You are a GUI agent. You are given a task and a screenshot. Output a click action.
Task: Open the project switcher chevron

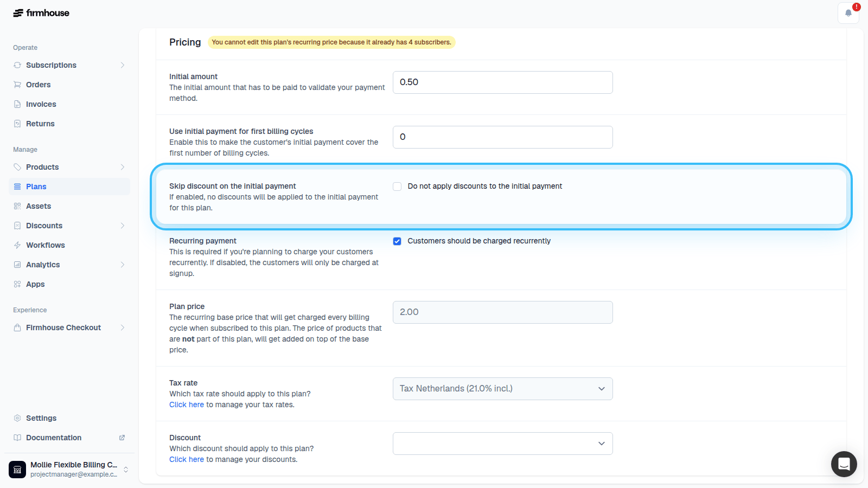pos(126,470)
